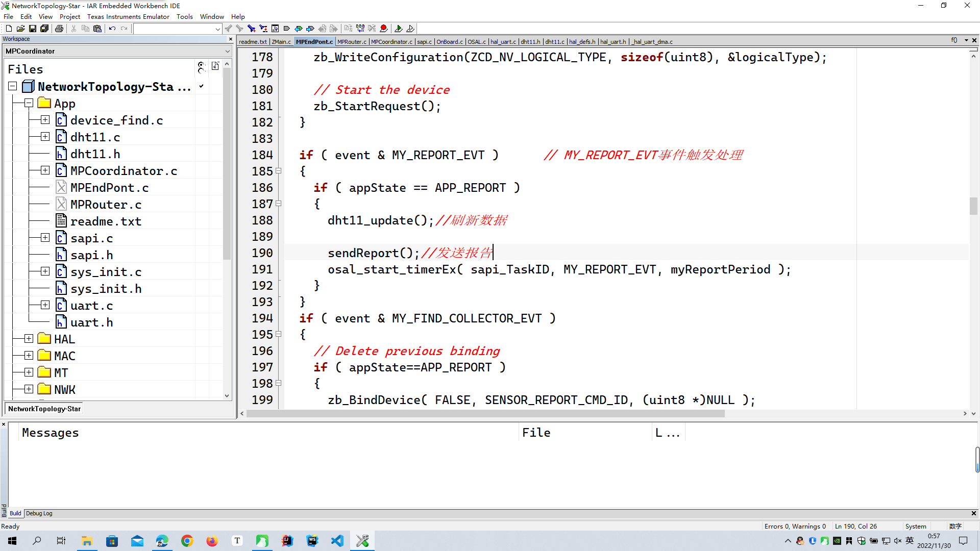
Task: Expand the HAL folder
Action: pyautogui.click(x=29, y=339)
